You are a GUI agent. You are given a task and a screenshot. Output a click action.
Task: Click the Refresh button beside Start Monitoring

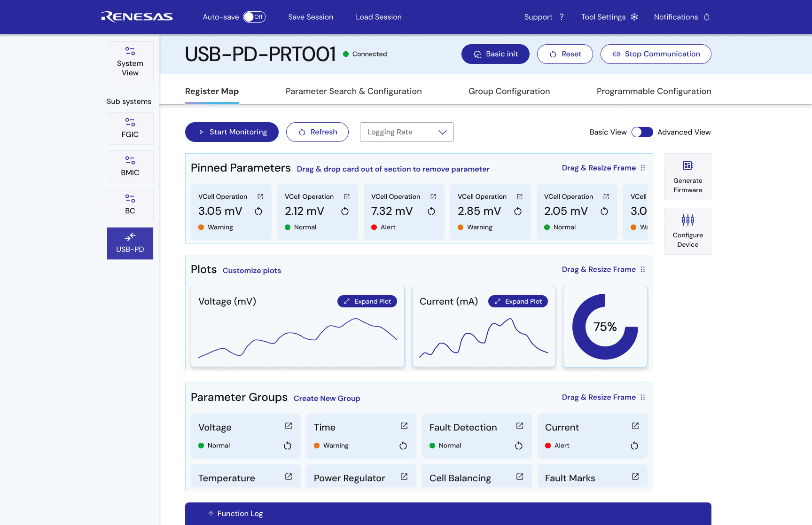tap(317, 132)
